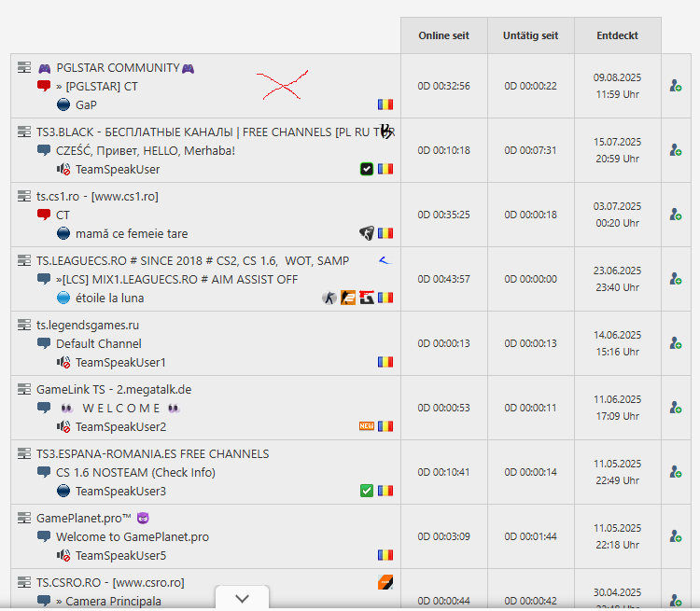Image resolution: width=700 pixels, height=611 pixels.
Task: Click the Entdeckt column header
Action: tap(617, 35)
